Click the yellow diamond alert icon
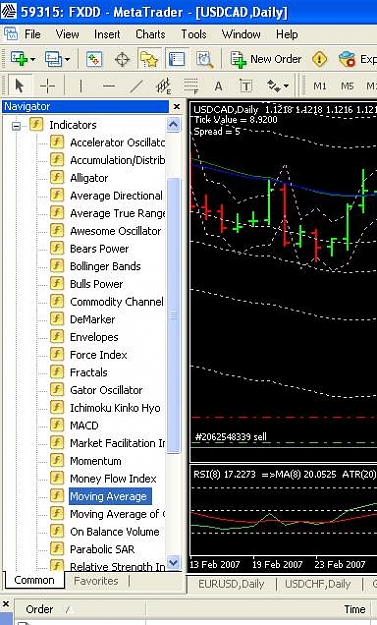The width and height of the screenshot is (377, 625). [320, 59]
